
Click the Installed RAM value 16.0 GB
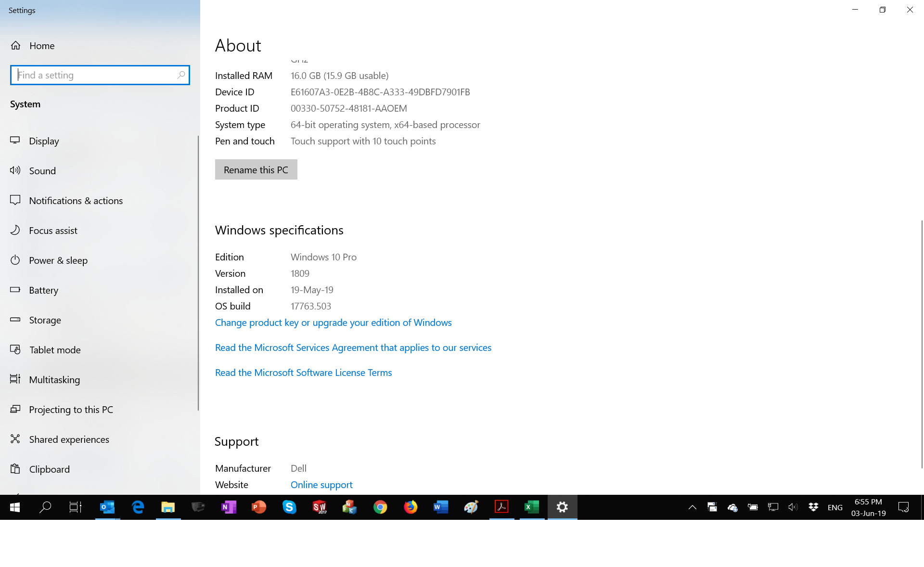click(340, 76)
